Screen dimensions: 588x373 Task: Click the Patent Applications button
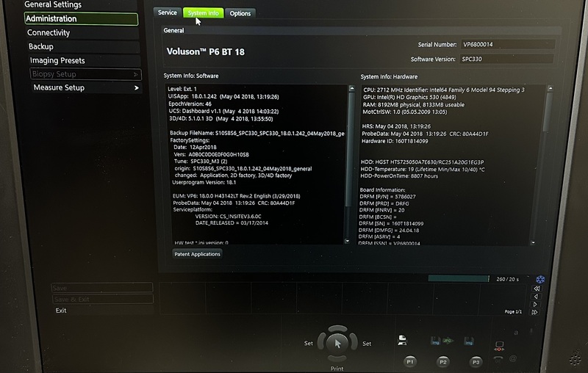click(x=196, y=253)
